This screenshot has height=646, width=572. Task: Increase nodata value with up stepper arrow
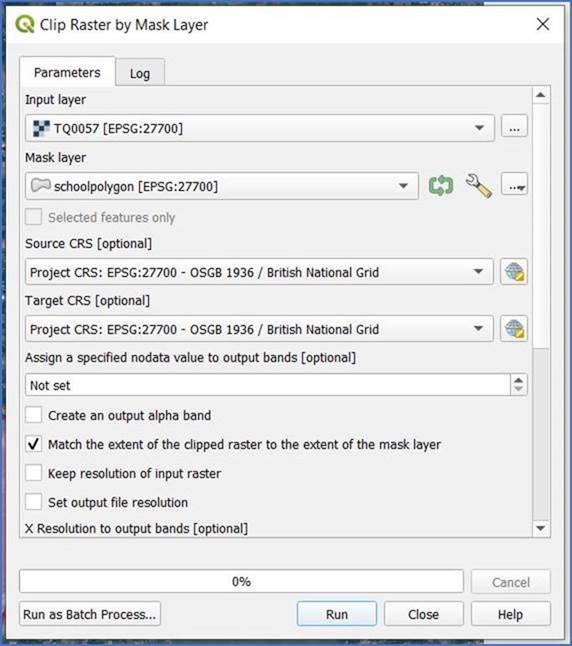519,379
